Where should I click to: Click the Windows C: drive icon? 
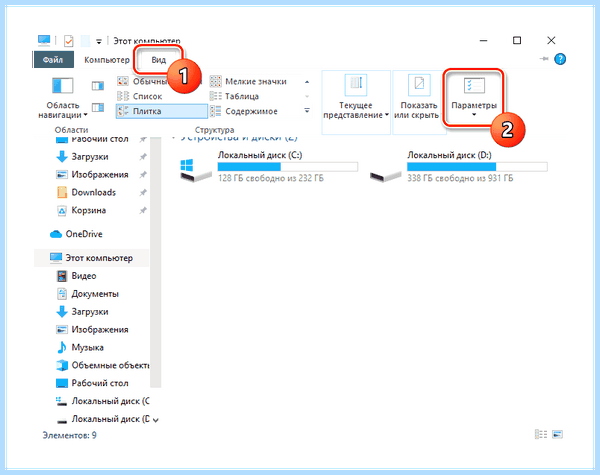(195, 170)
